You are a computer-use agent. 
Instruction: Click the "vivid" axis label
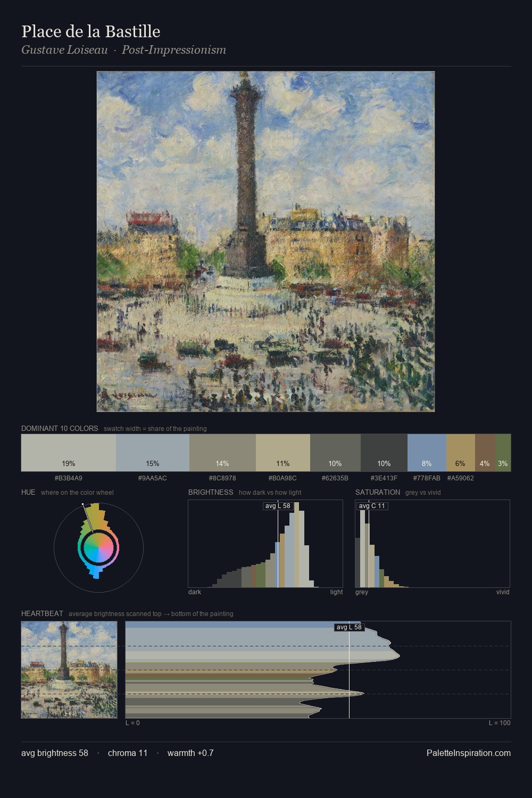pyautogui.click(x=503, y=592)
